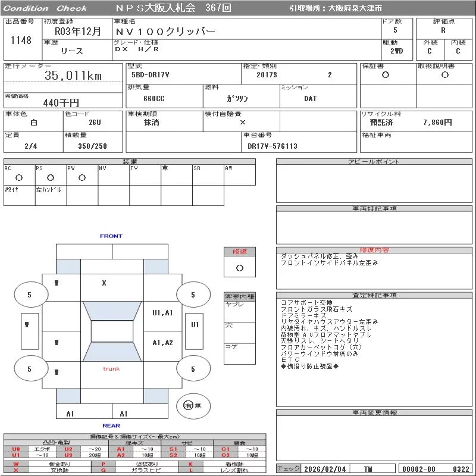Click the 取扱説明書 manual circle mark
Viewport: 476px width, 476px height.
click(444, 75)
